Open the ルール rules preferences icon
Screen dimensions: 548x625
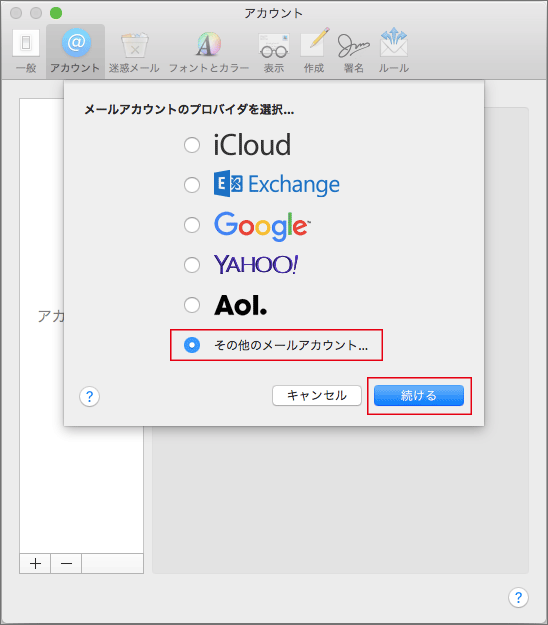tap(394, 51)
